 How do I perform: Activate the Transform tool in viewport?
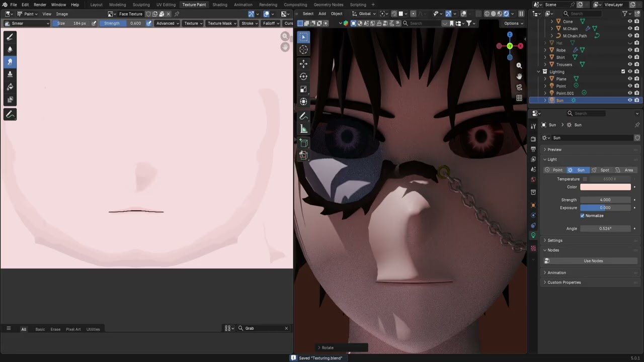(x=303, y=102)
